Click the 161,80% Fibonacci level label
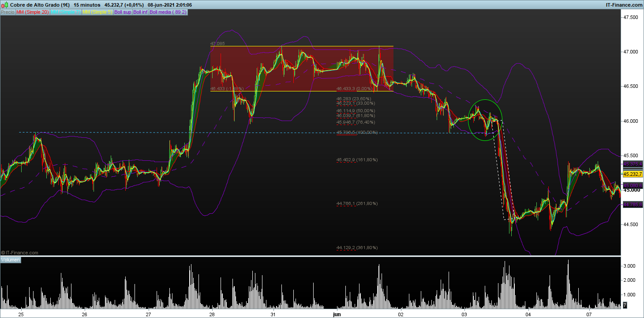644x318 pixels. 357,159
